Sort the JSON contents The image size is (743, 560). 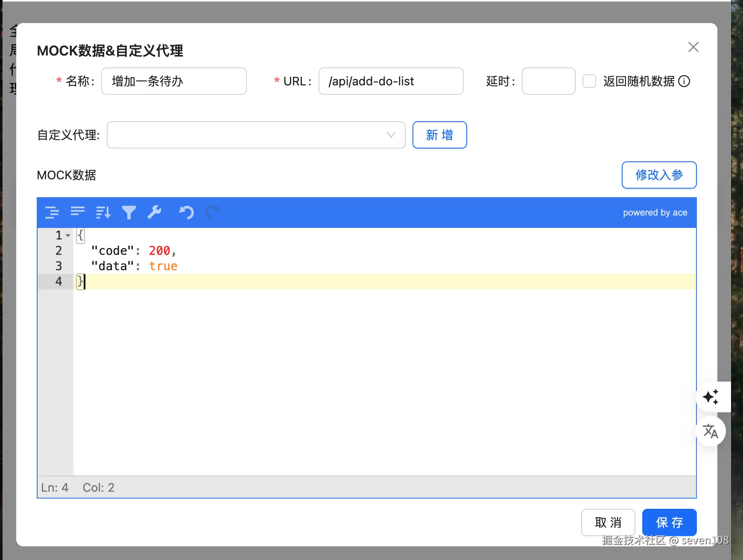click(x=103, y=212)
